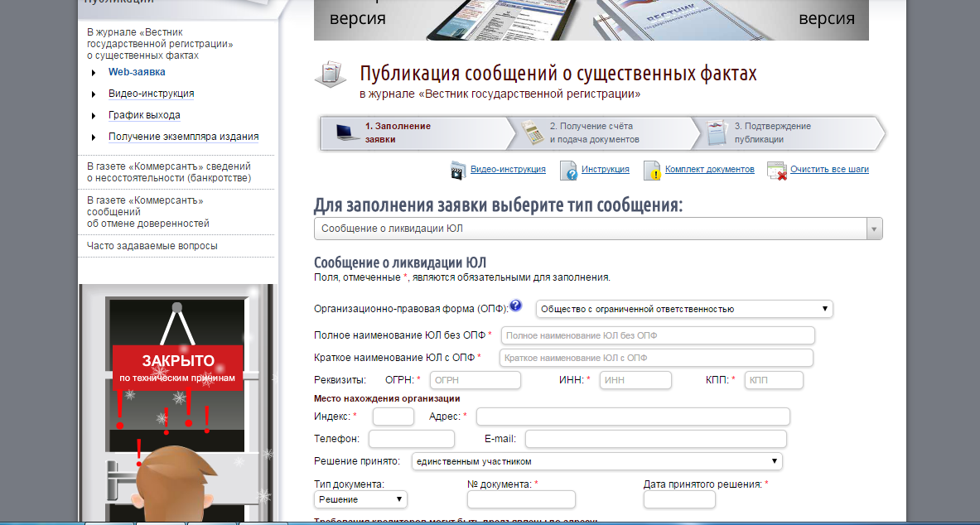Open the Комплект документов link
The width and height of the screenshot is (980, 525).
click(x=709, y=170)
